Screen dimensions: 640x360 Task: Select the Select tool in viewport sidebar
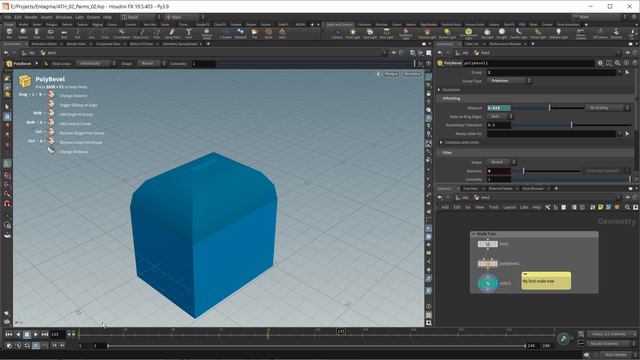(x=7, y=107)
